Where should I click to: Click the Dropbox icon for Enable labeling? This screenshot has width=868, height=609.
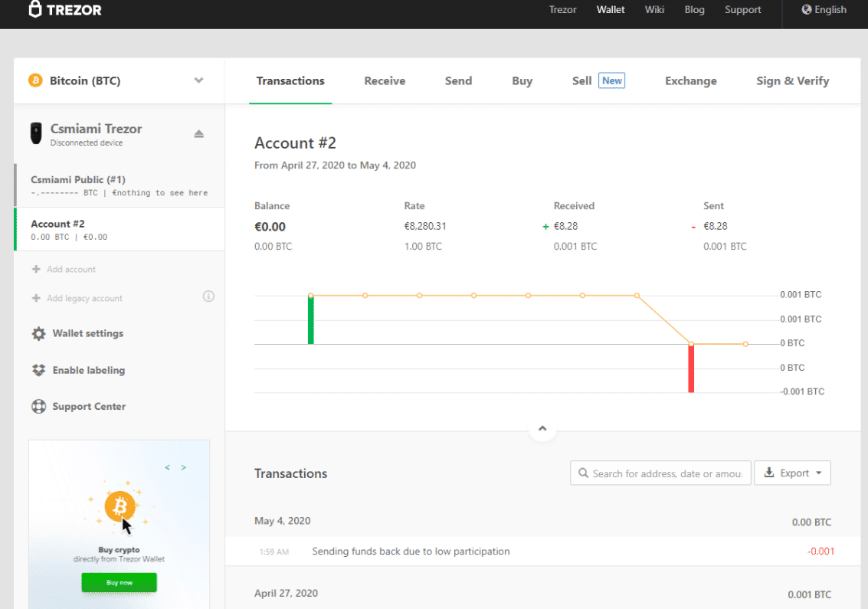click(x=38, y=370)
